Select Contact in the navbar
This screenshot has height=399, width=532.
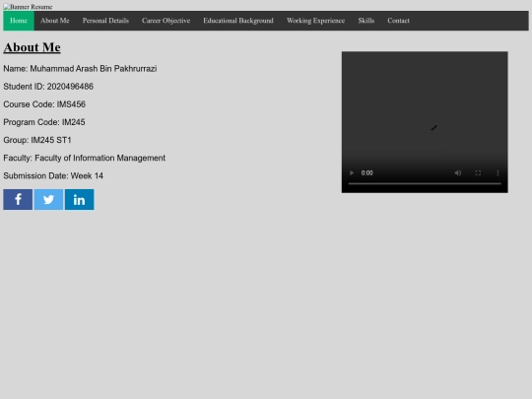(398, 21)
